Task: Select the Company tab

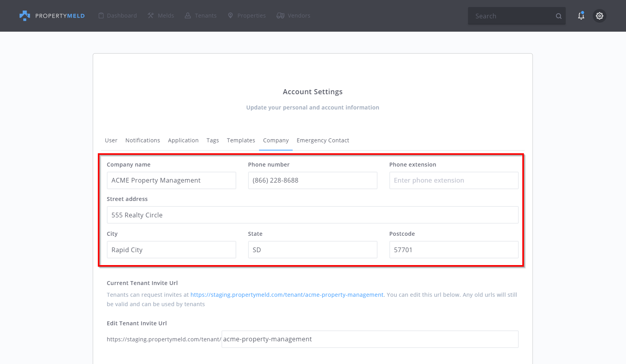Action: point(276,140)
